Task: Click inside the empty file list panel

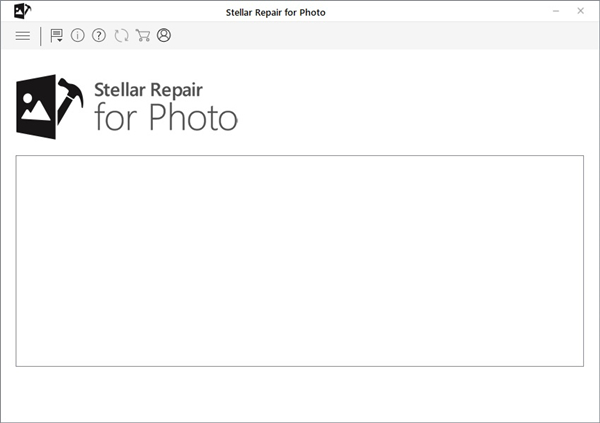Action: click(x=300, y=260)
